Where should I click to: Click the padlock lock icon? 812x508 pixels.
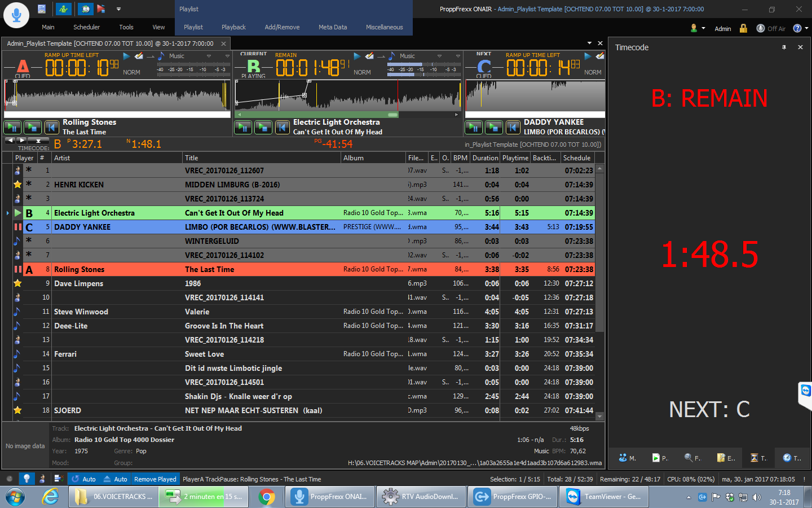point(743,28)
